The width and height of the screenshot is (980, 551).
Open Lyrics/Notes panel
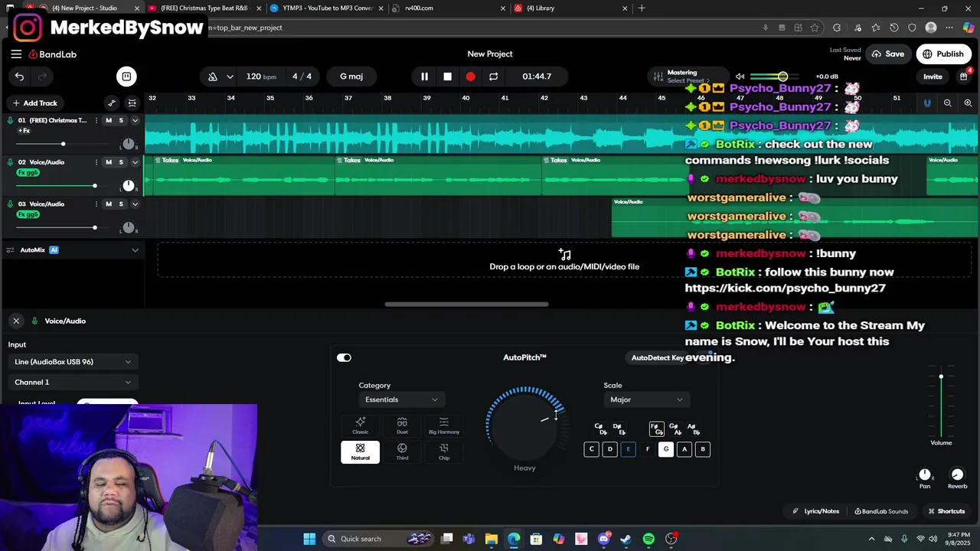pos(816,511)
